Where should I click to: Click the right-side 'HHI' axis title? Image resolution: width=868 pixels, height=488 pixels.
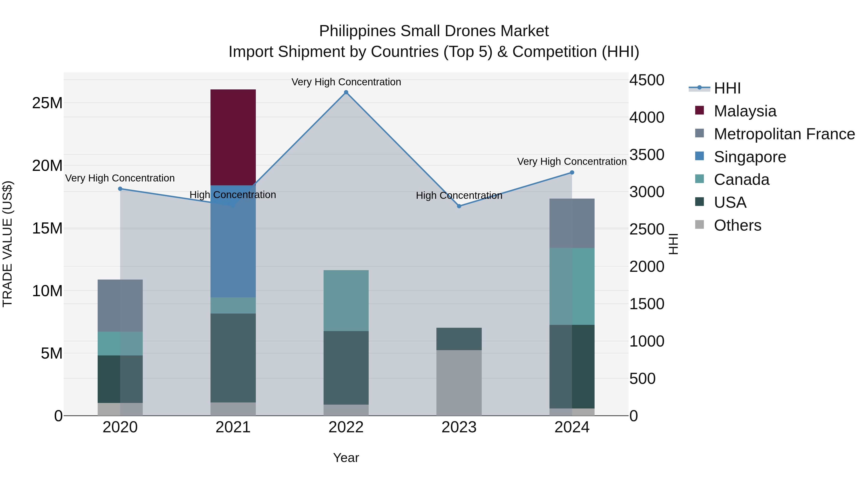point(673,244)
